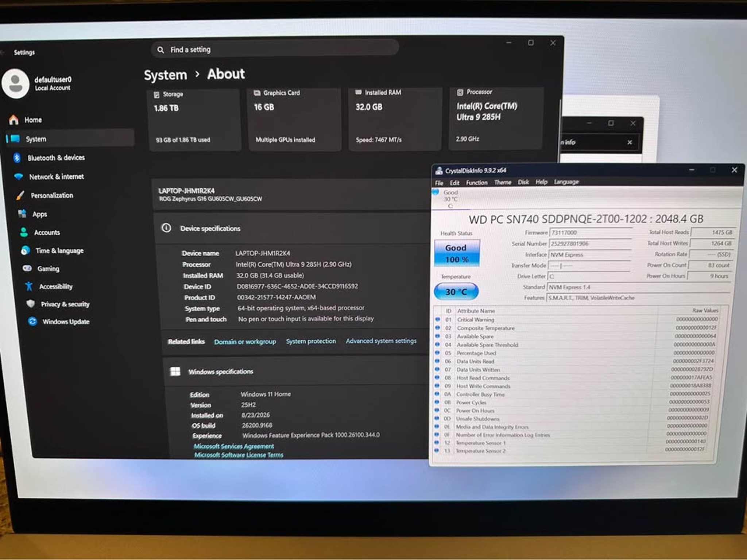Click the Apps icon in sidebar

[22, 214]
